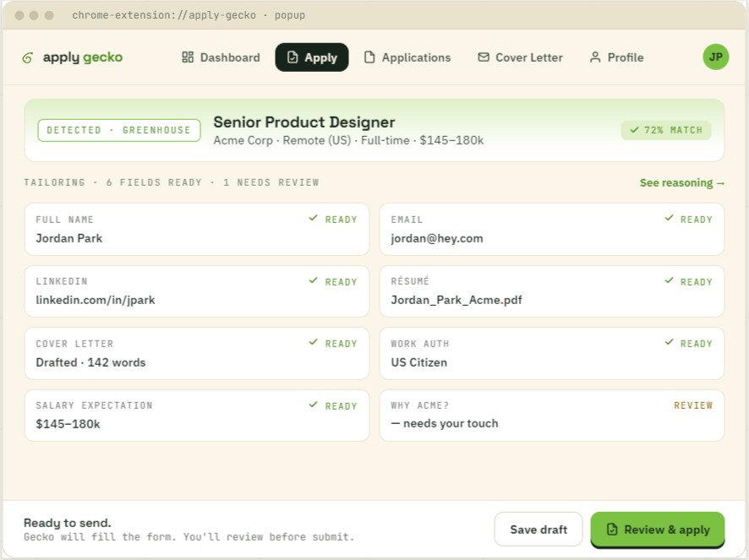This screenshot has height=560, width=749.
Task: Click the Ready to send. heading
Action: point(68,523)
